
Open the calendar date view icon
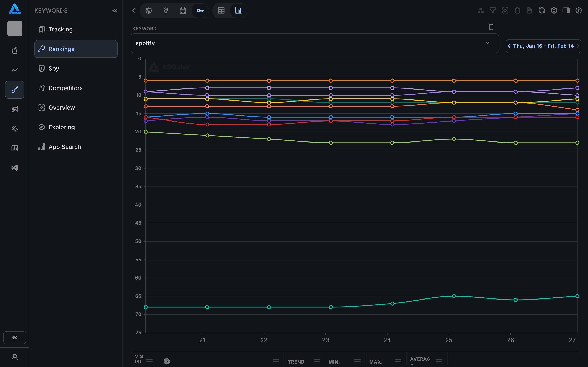(183, 10)
